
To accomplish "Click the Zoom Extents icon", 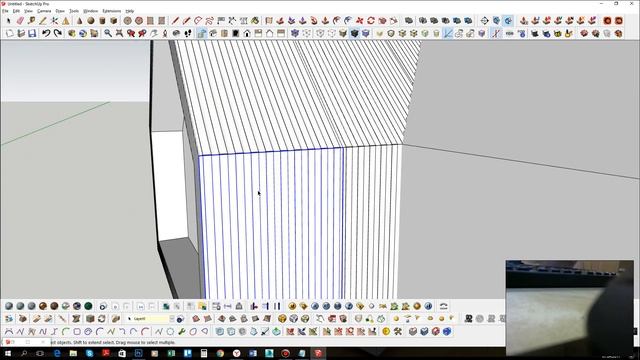I will (x=119, y=33).
